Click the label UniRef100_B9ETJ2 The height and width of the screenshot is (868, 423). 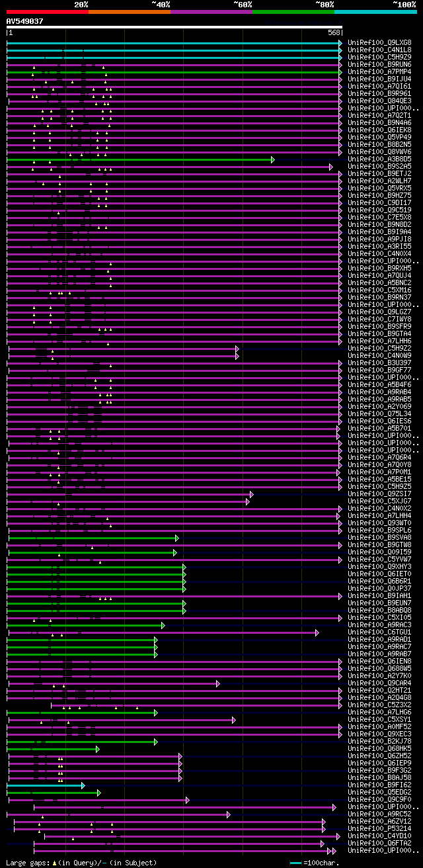coord(379,173)
